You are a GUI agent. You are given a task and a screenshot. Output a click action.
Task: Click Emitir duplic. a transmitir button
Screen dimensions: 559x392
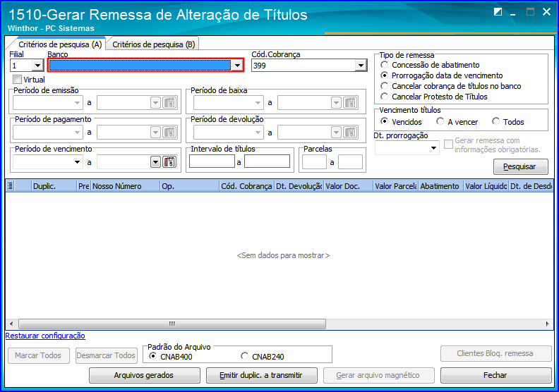tap(262, 375)
